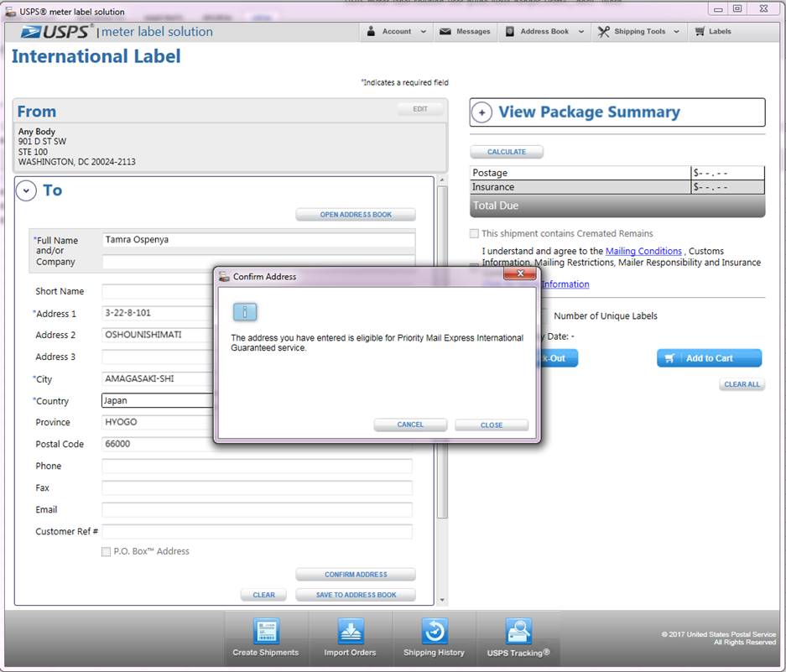Check the Cremated Remains checkbox
Viewport: 786px width, 672px height.
(x=475, y=234)
